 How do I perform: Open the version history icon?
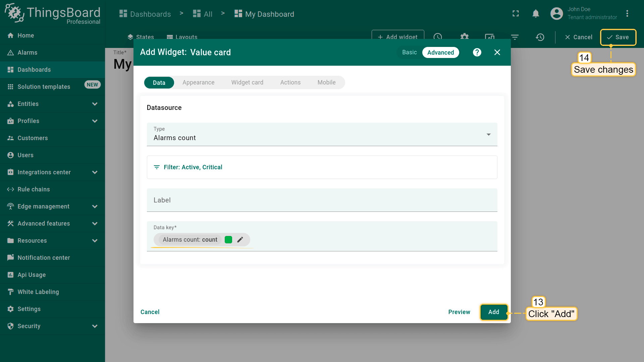[x=540, y=37]
